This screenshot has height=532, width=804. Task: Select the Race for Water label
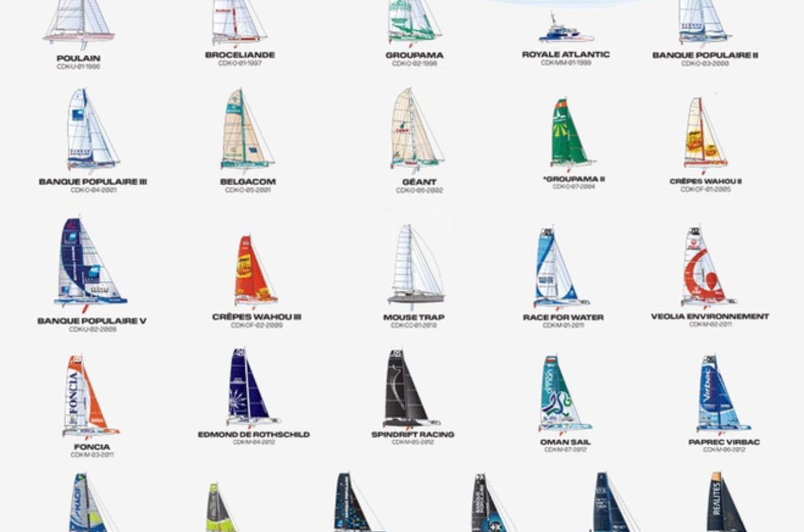(563, 317)
